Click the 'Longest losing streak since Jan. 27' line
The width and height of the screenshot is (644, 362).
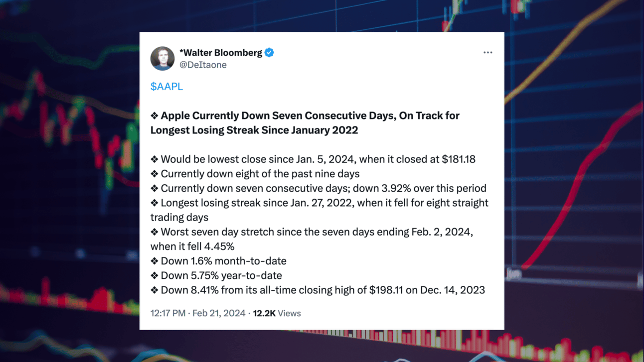pyautogui.click(x=320, y=210)
